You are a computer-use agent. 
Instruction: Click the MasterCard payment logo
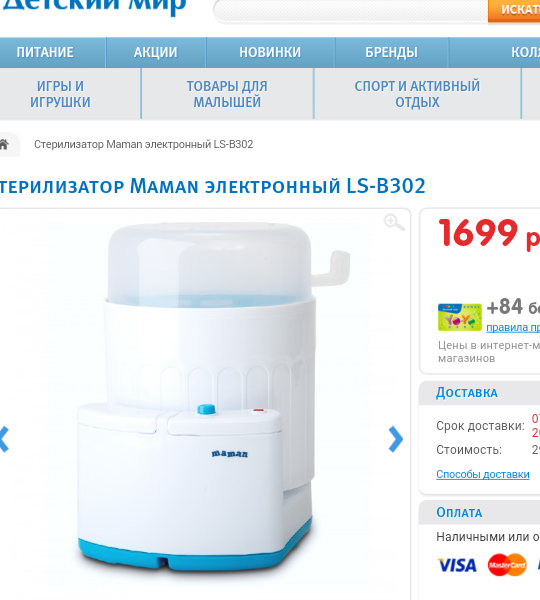(507, 565)
